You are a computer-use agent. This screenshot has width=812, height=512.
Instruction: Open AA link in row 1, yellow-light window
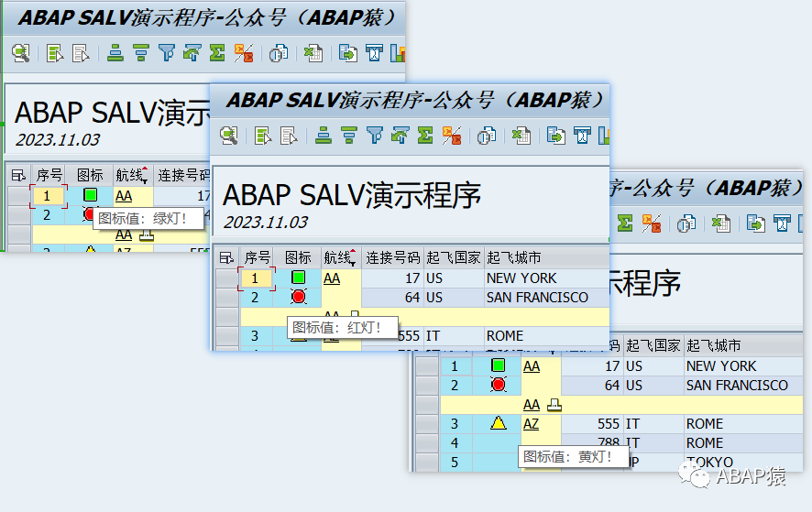coord(532,366)
